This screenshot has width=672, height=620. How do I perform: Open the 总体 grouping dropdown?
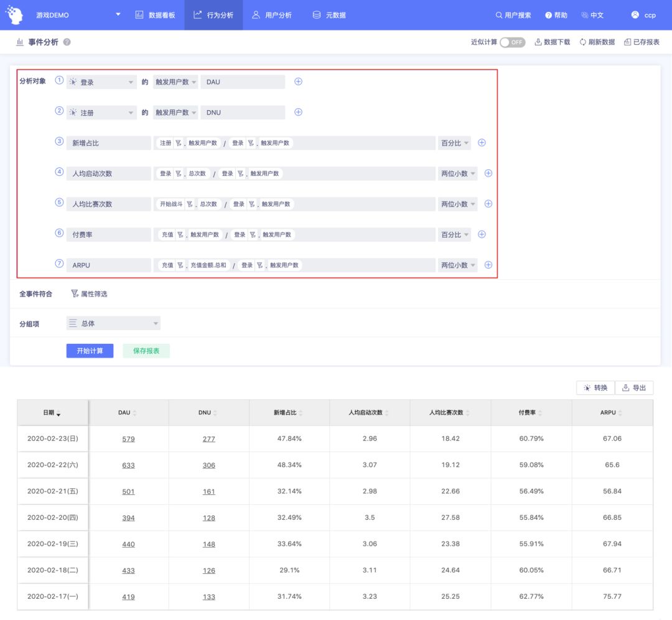click(x=113, y=323)
